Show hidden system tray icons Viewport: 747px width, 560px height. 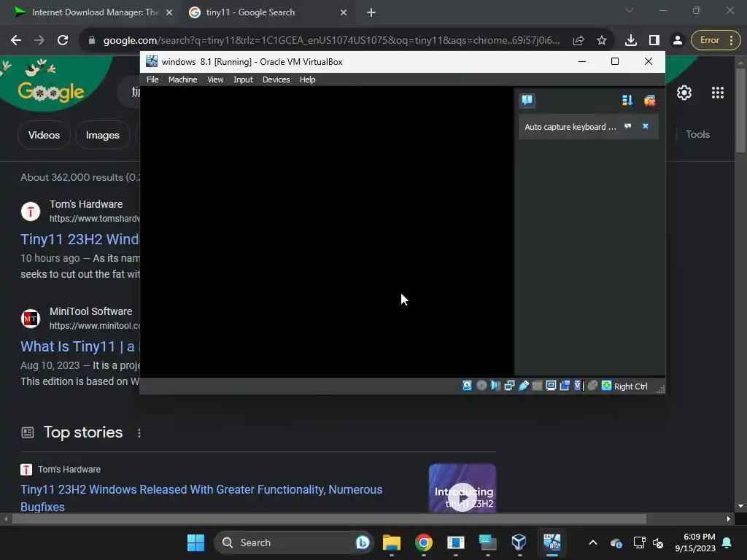pyautogui.click(x=593, y=542)
